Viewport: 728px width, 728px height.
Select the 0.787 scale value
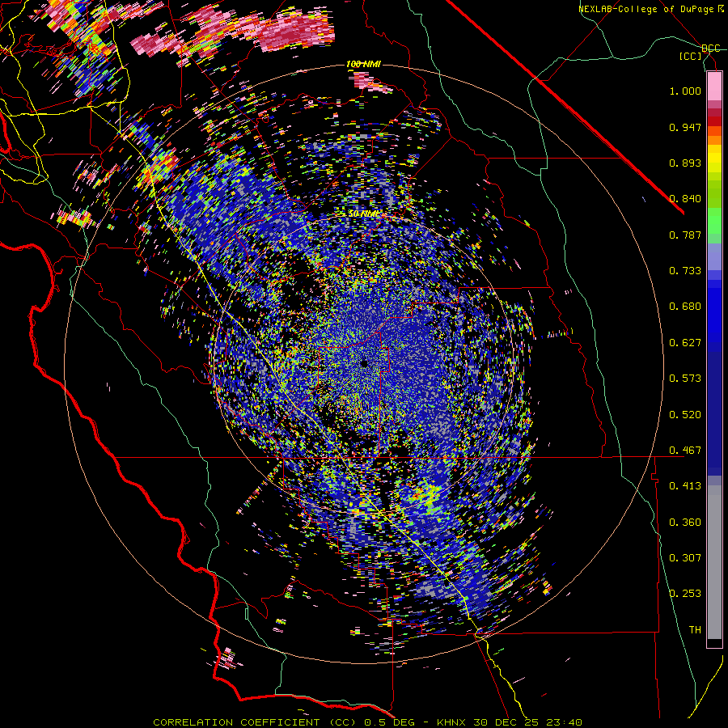685,235
